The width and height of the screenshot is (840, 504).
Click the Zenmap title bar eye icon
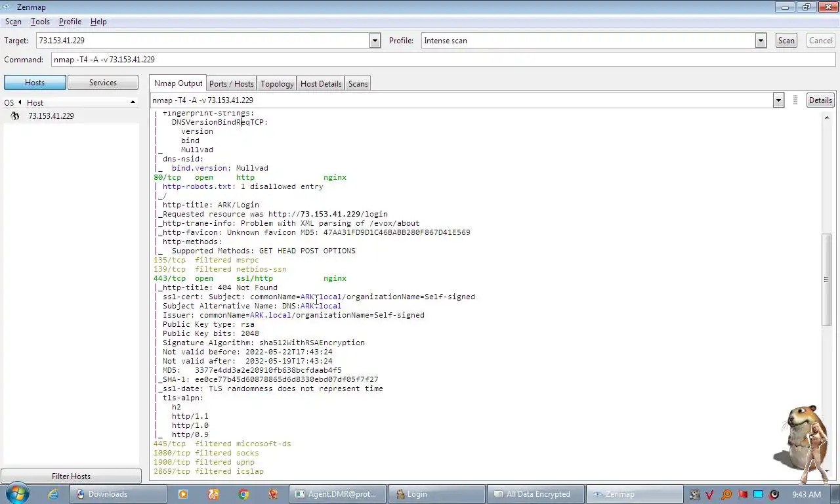(7, 7)
